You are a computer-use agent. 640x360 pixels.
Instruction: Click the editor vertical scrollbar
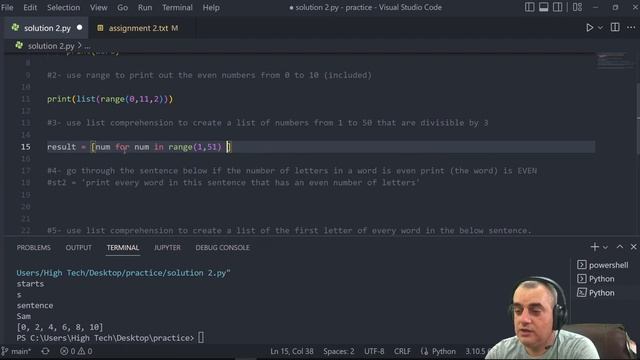point(638,118)
